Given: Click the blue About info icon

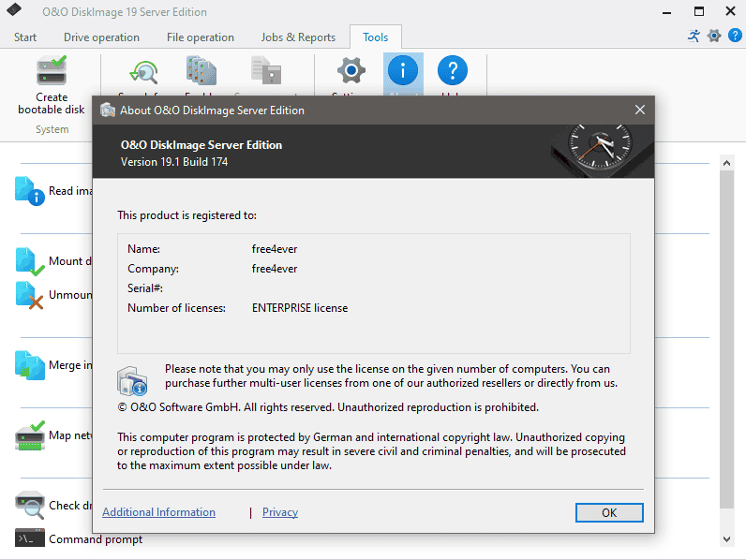Looking at the screenshot, I should [403, 70].
